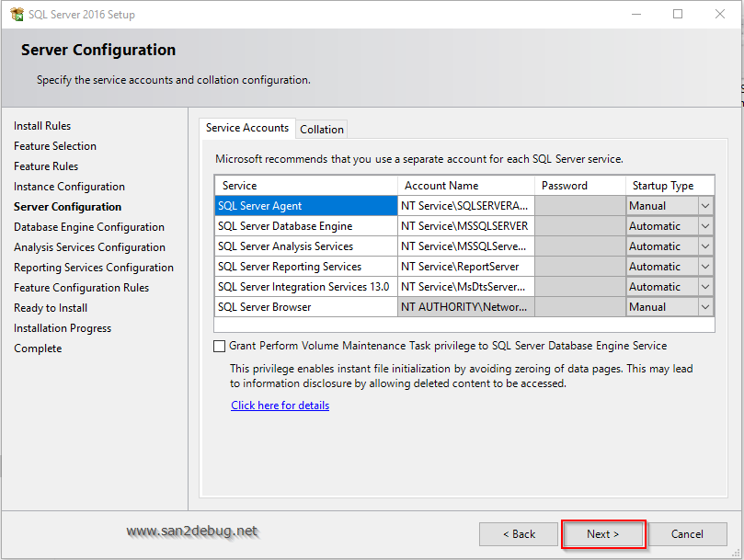Cancel the SQL Server setup
The height and width of the screenshot is (560, 744).
pyautogui.click(x=687, y=534)
